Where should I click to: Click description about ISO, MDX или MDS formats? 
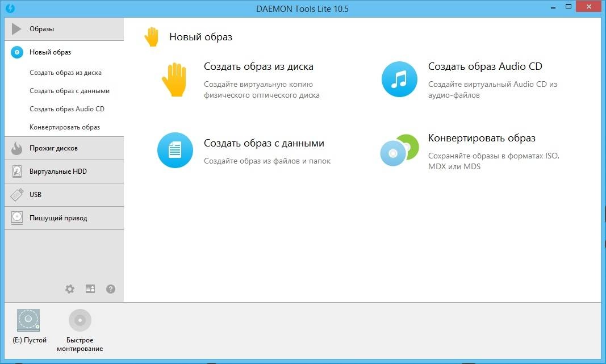(494, 161)
